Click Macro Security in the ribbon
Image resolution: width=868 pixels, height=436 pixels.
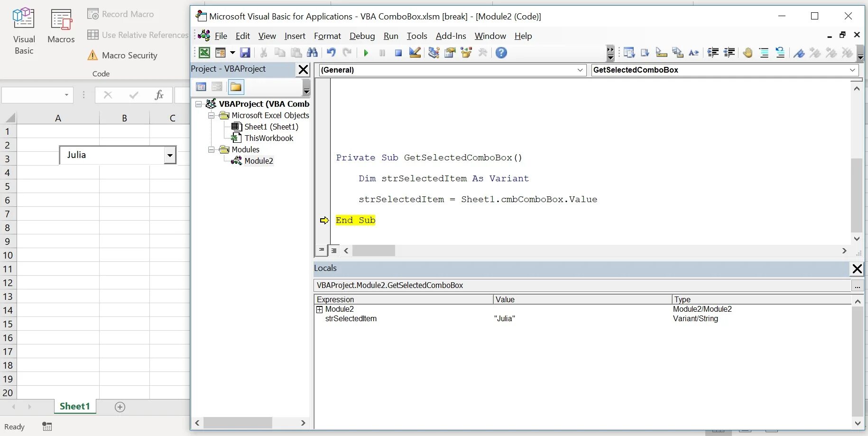122,56
